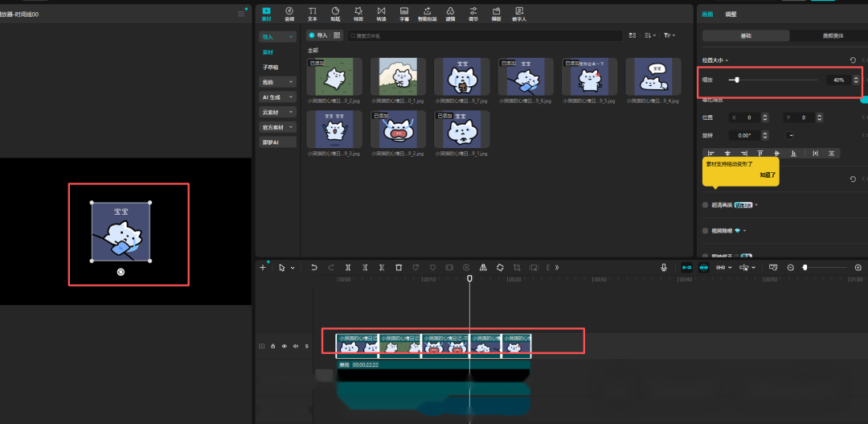
Task: Click the crop icon in timeline toolbar
Action: click(x=517, y=267)
